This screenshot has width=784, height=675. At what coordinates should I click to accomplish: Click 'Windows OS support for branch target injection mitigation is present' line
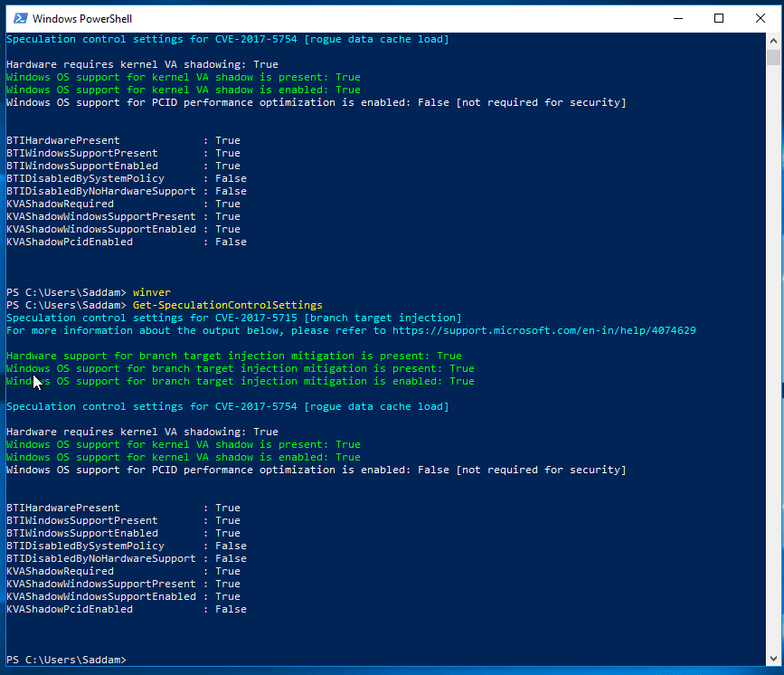241,369
